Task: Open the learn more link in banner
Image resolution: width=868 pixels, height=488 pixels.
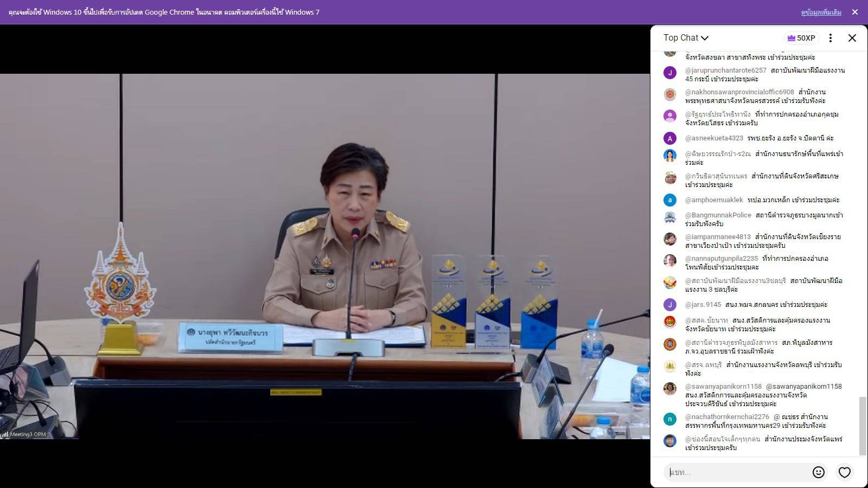Action: 821,12
